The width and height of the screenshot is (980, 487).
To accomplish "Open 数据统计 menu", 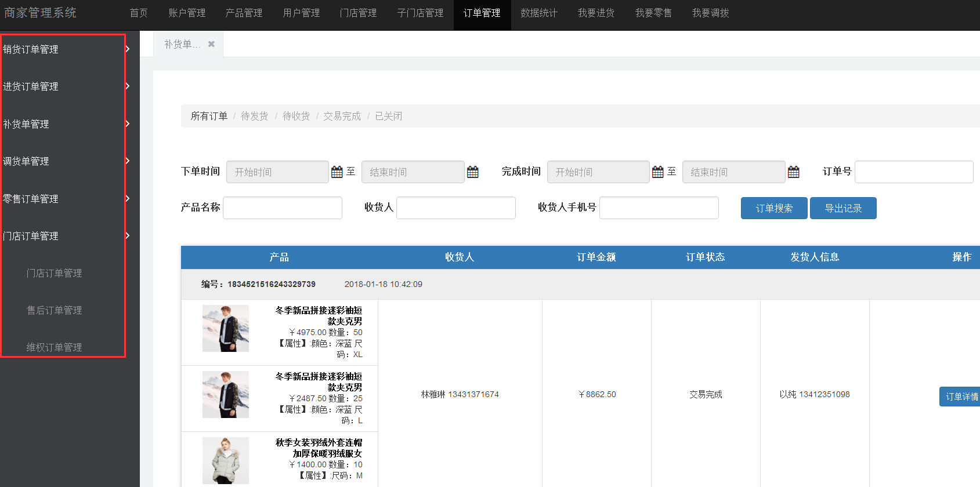I will 539,13.
